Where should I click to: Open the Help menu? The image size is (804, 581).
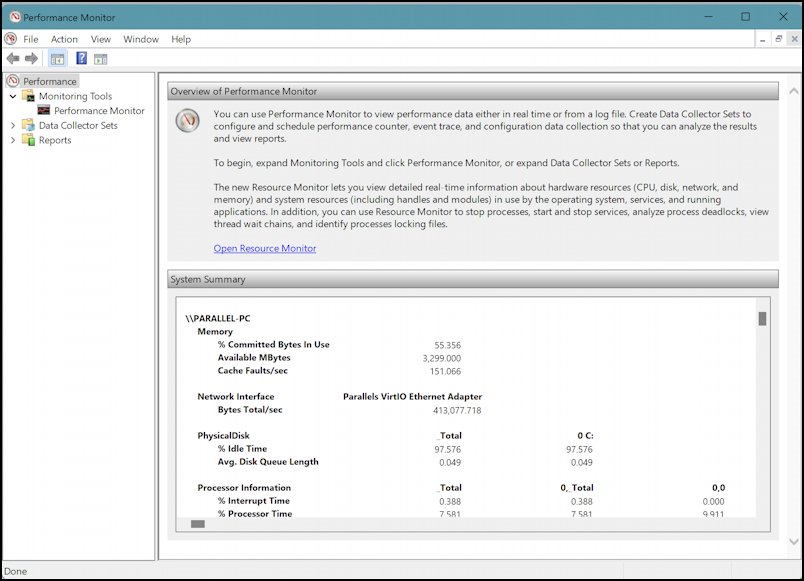[x=181, y=39]
